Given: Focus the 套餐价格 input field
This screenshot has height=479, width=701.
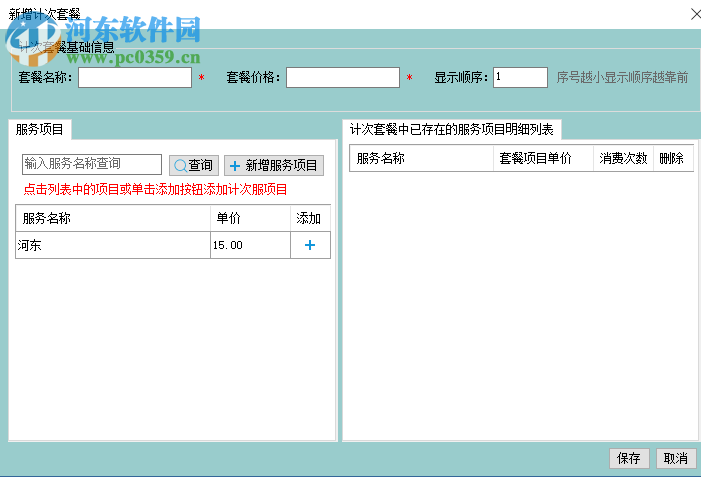Looking at the screenshot, I should (343, 77).
